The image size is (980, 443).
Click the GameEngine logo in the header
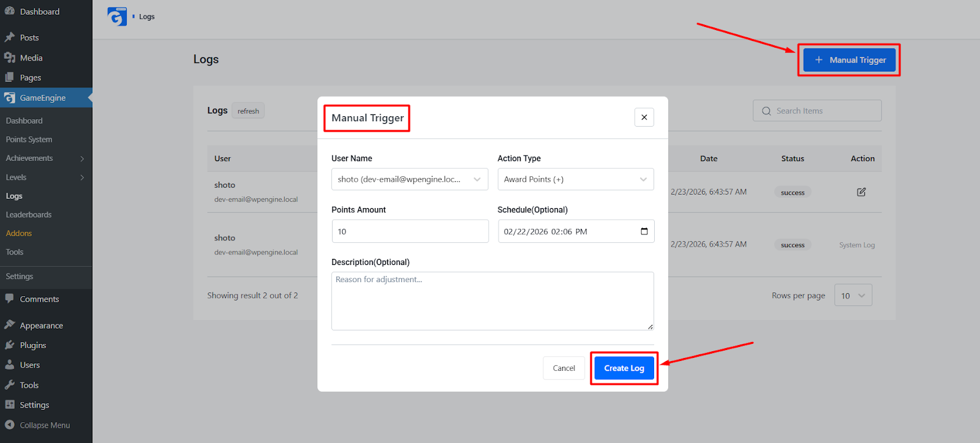[117, 17]
